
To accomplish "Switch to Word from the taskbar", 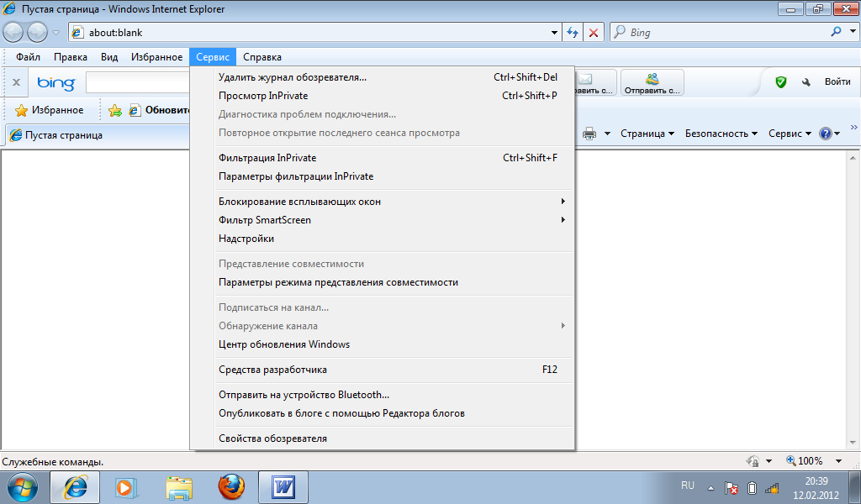I will 283,487.
